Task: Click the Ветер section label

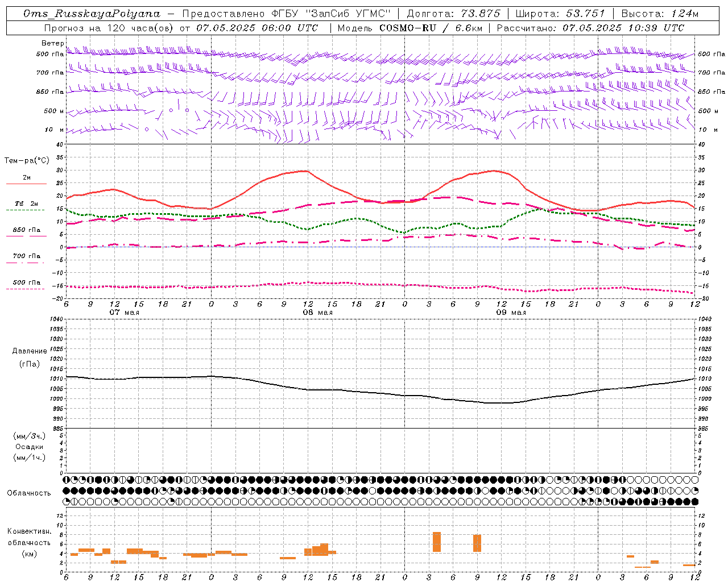Action: (x=52, y=43)
